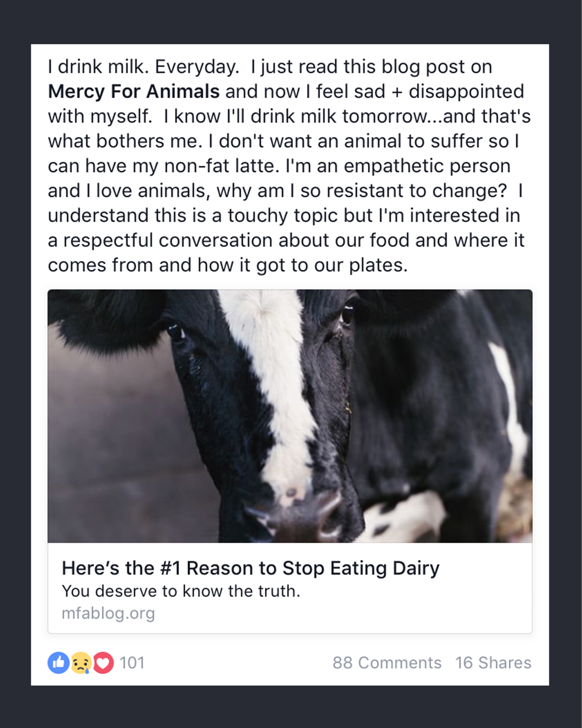This screenshot has width=582, height=728.
Task: Click the sad face reaction icon
Action: [x=81, y=662]
